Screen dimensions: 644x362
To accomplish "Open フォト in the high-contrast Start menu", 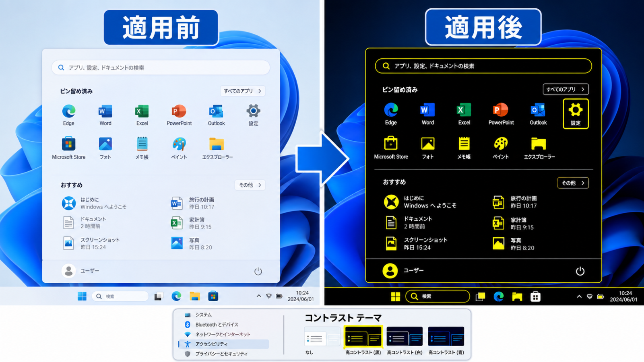I will pyautogui.click(x=428, y=148).
